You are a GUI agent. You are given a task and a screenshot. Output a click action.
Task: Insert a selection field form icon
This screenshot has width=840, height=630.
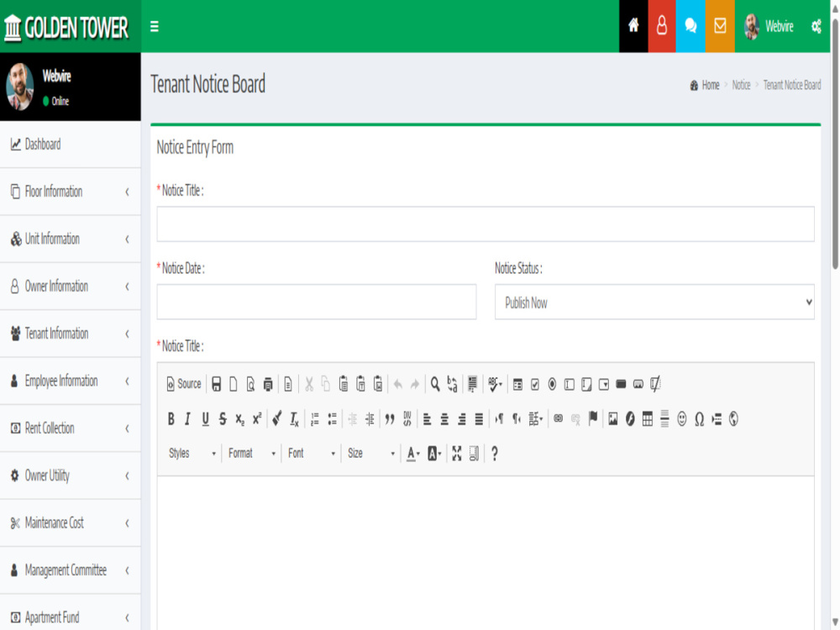click(604, 384)
